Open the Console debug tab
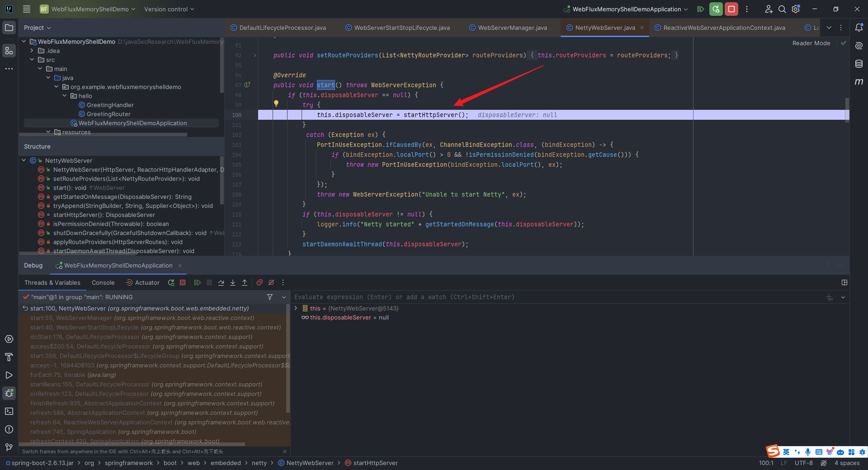Image resolution: width=868 pixels, height=470 pixels. (x=103, y=282)
